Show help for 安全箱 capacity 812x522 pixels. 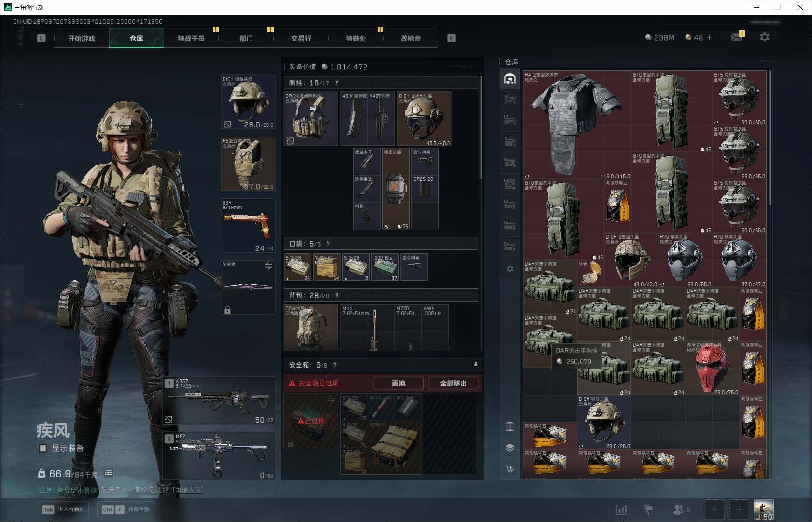point(335,365)
